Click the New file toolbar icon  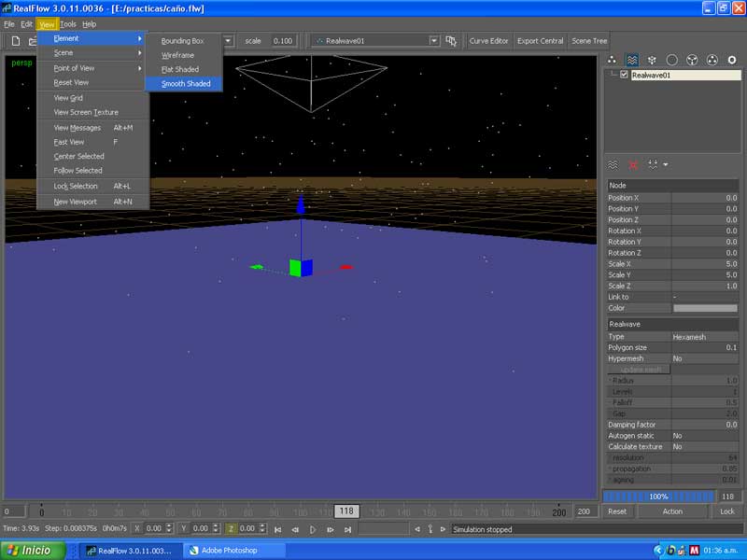(16, 41)
